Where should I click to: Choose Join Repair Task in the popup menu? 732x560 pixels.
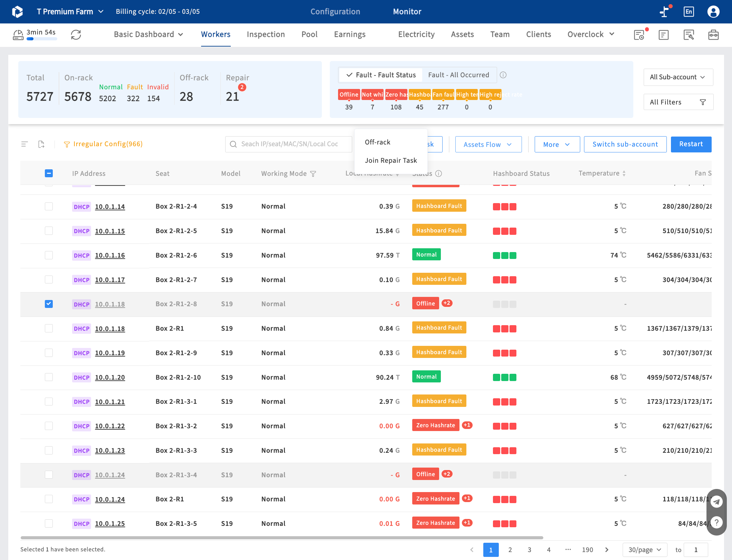click(x=391, y=161)
